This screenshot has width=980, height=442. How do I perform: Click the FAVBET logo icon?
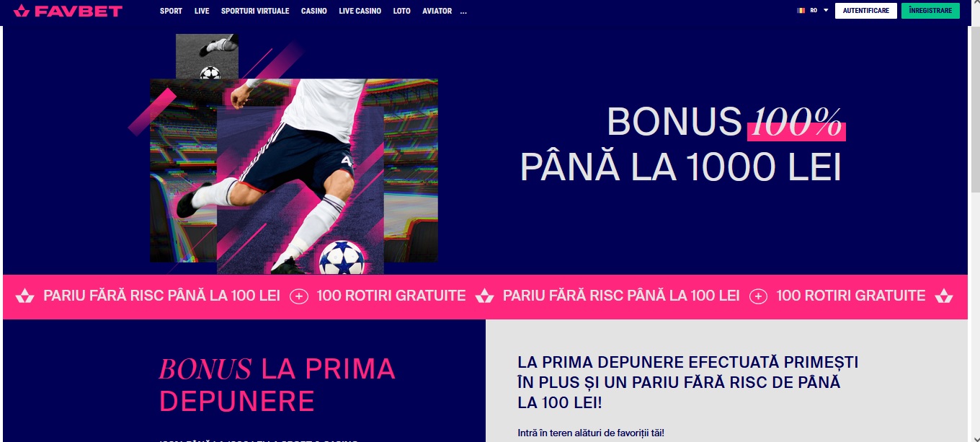pyautogui.click(x=21, y=11)
